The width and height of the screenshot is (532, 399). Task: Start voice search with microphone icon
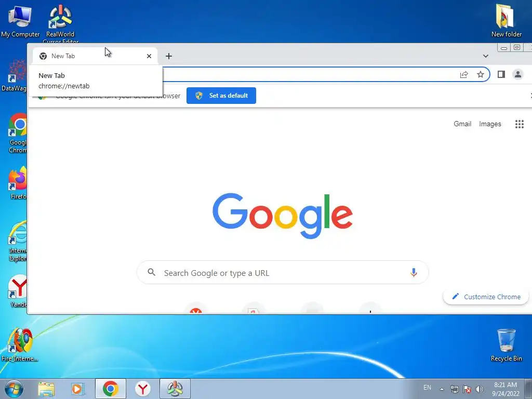pyautogui.click(x=414, y=272)
